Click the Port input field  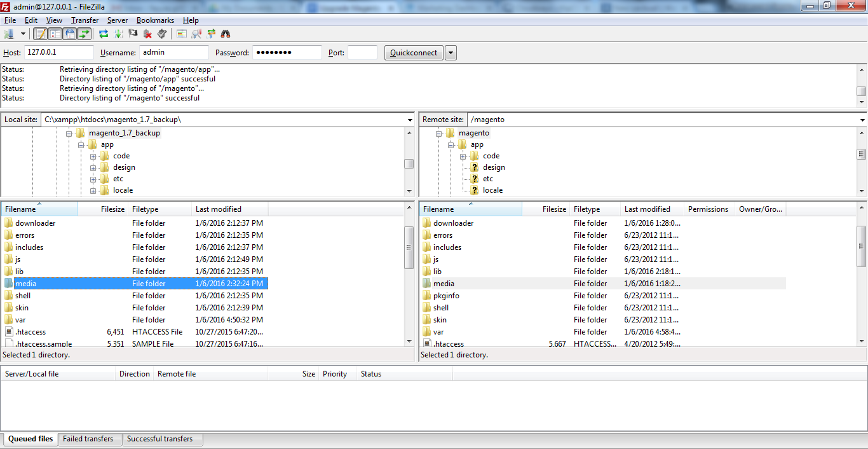[362, 53]
